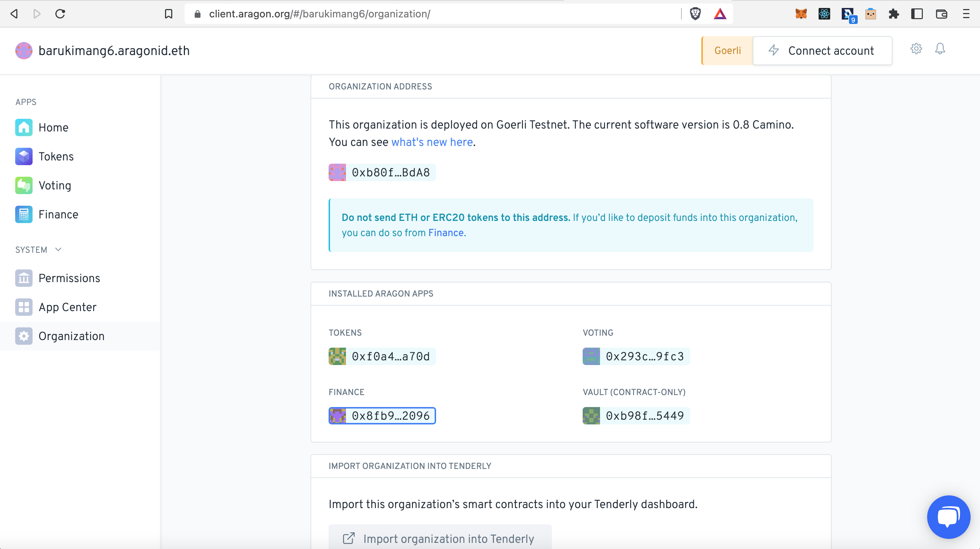The width and height of the screenshot is (980, 549).
Task: Click the App Center grid icon
Action: coord(24,307)
